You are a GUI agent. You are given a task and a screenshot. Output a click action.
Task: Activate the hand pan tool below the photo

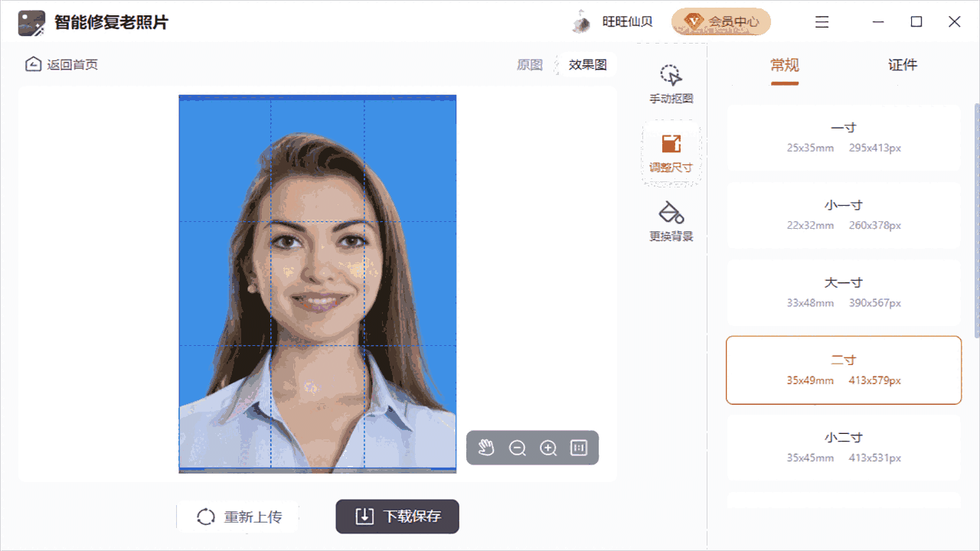point(486,448)
